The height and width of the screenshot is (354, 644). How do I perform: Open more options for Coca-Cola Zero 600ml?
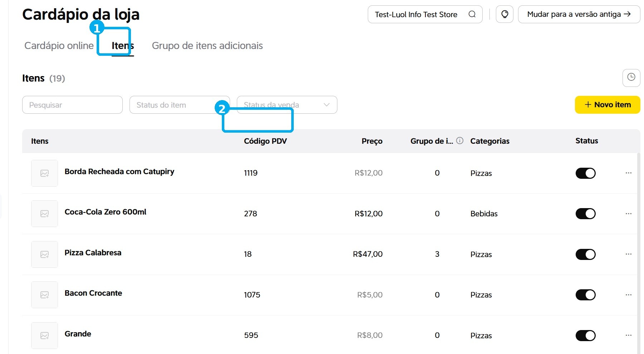(629, 213)
